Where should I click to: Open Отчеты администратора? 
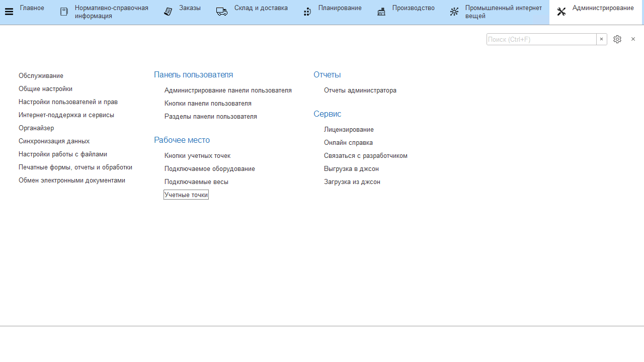tap(360, 90)
